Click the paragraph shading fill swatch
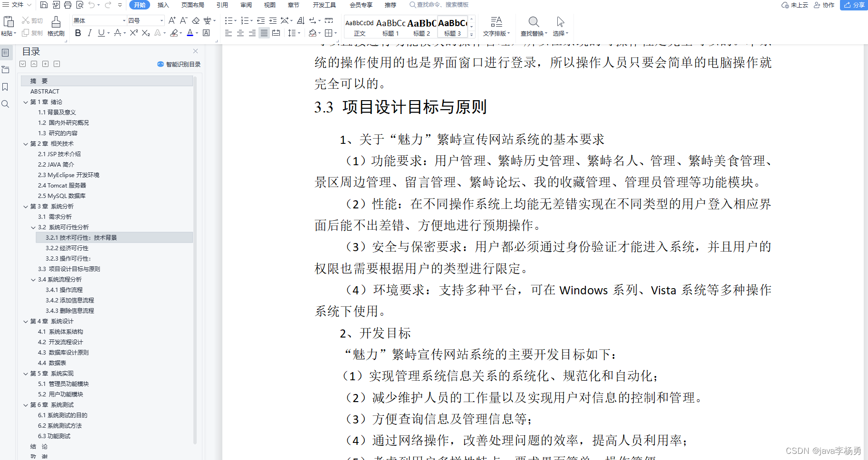Image resolution: width=868 pixels, height=460 pixels. 313,33
